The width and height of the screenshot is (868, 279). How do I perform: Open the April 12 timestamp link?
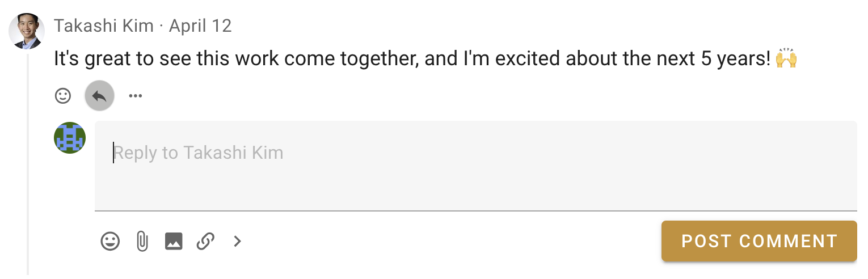pyautogui.click(x=200, y=26)
